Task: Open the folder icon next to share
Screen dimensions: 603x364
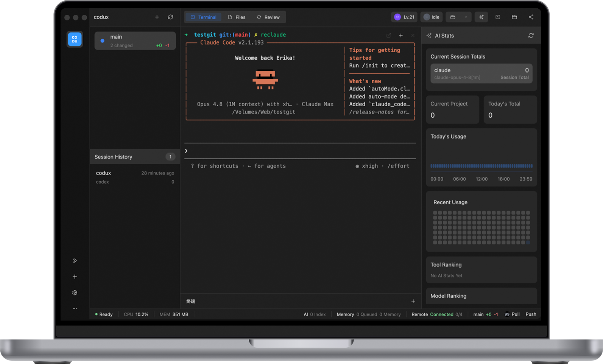Action: (x=514, y=17)
